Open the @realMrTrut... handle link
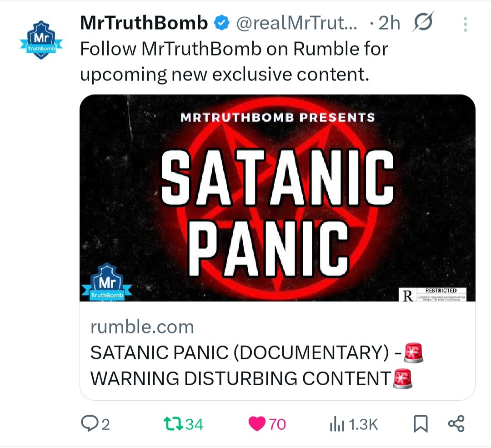This screenshot has width=491, height=448. tap(296, 23)
